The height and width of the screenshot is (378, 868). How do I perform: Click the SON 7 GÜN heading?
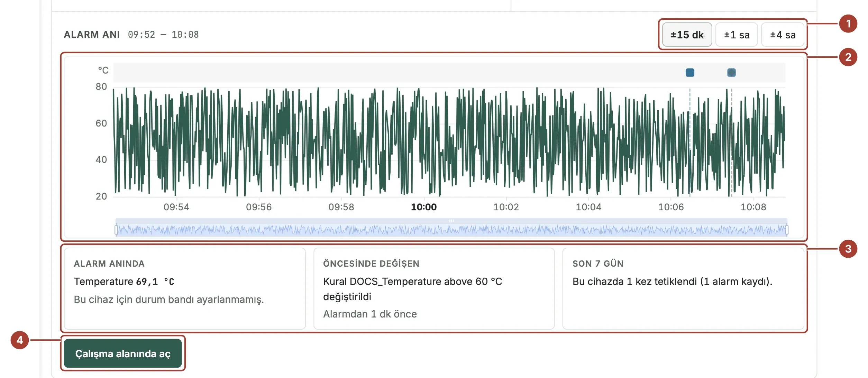(598, 264)
